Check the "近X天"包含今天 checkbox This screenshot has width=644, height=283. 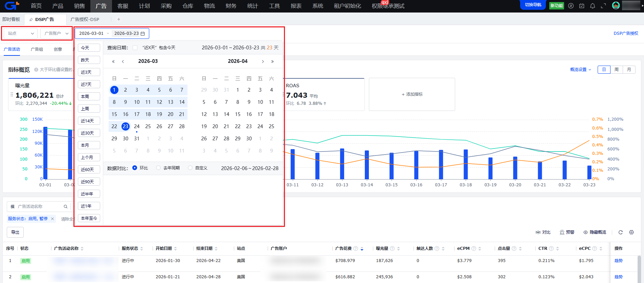(135, 48)
